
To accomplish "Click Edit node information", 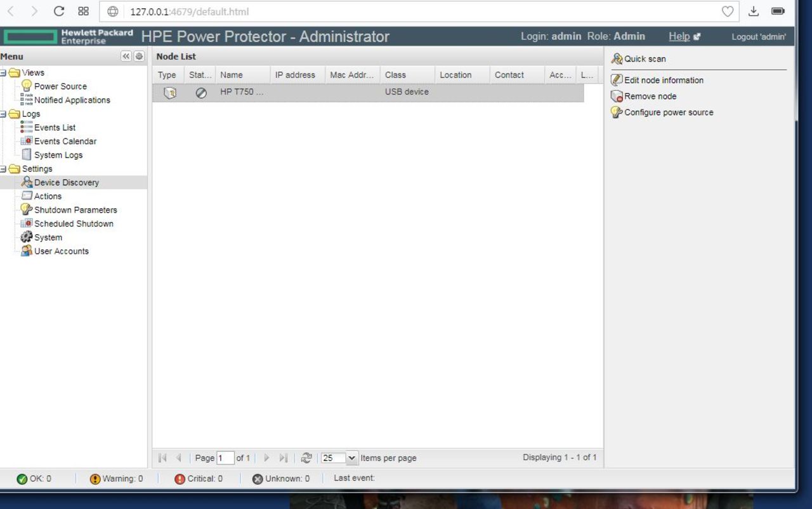I will (657, 81).
